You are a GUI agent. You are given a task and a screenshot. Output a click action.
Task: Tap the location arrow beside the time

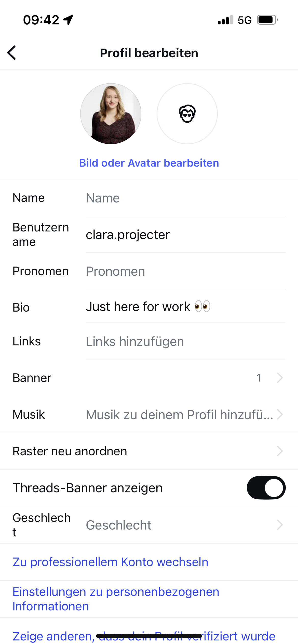(x=68, y=20)
